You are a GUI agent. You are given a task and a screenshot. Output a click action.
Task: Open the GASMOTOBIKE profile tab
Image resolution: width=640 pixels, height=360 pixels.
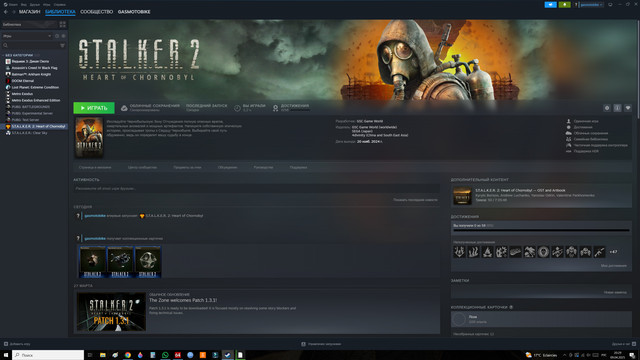click(134, 12)
